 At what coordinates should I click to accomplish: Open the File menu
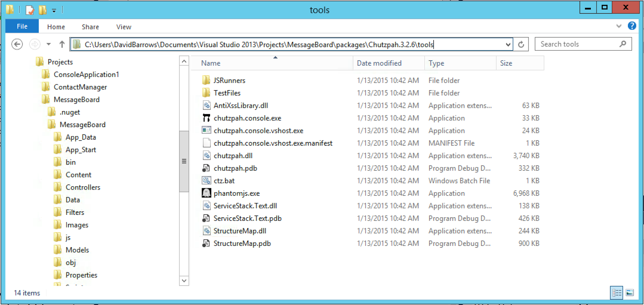pos(22,27)
